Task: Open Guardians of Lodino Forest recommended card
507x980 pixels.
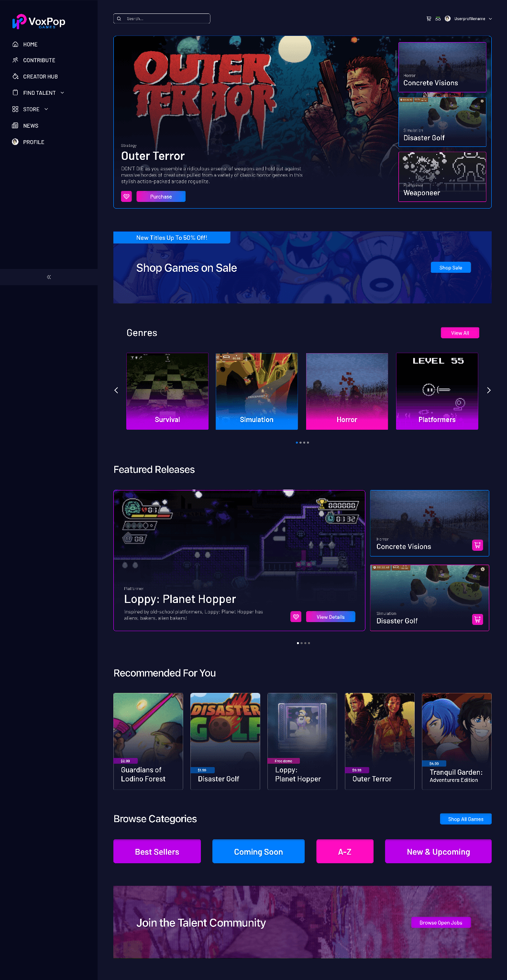Action: tap(148, 741)
